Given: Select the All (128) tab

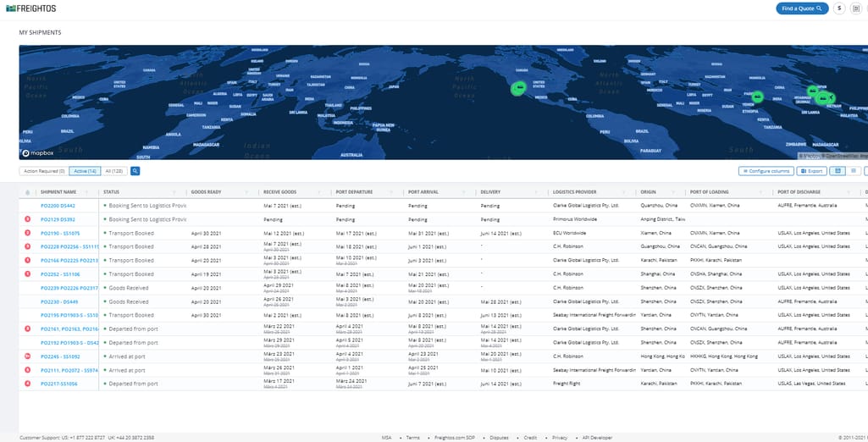Looking at the screenshot, I should coord(114,171).
